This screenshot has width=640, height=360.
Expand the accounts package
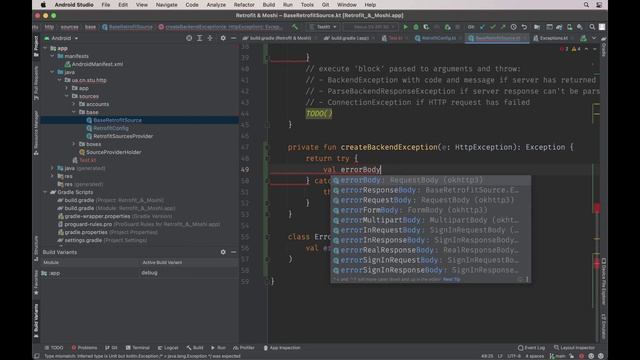click(74, 104)
